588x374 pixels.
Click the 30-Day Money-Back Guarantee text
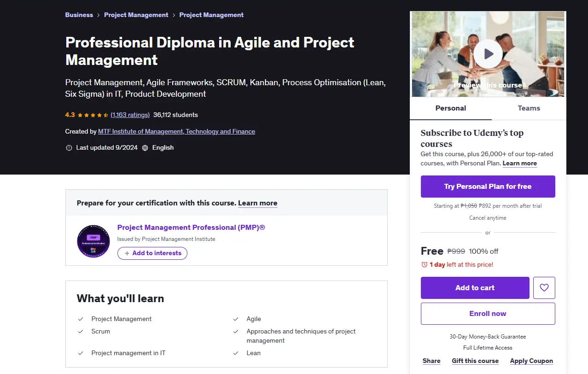click(x=488, y=337)
